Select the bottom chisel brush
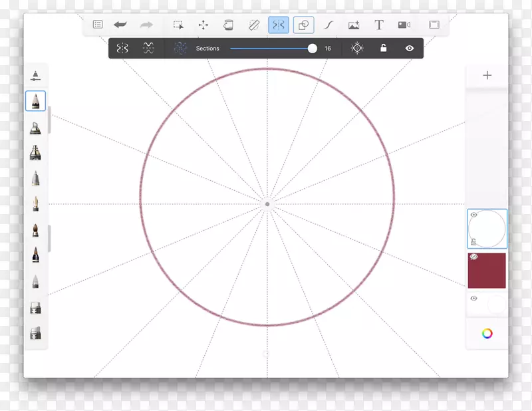532x411 pixels. tap(35, 333)
